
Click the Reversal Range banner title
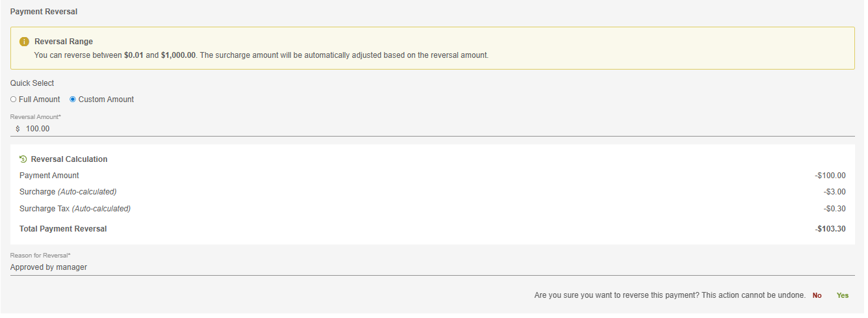pos(64,42)
